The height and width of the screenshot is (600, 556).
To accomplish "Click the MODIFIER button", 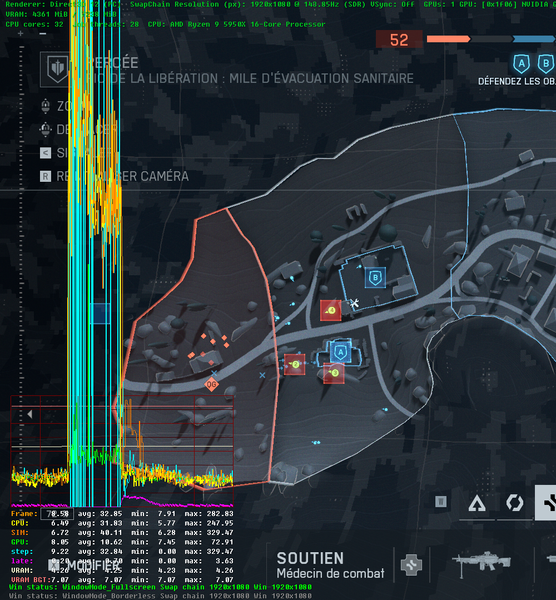I will coord(85,565).
